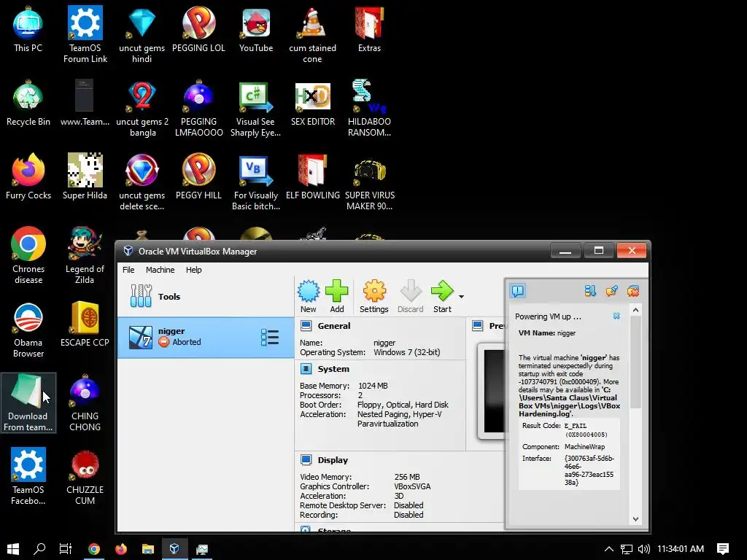747x560 pixels.
Task: Select the ESCAPE CCP desktop icon
Action: tap(85, 324)
